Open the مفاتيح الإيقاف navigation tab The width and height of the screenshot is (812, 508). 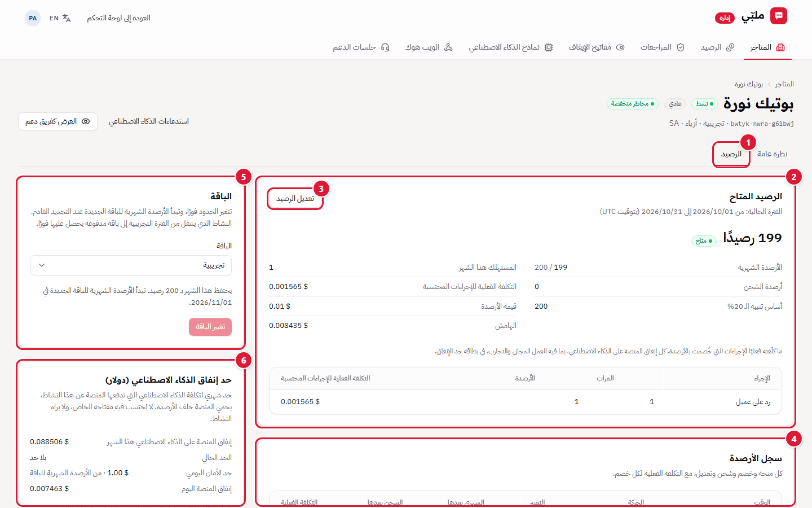click(596, 47)
